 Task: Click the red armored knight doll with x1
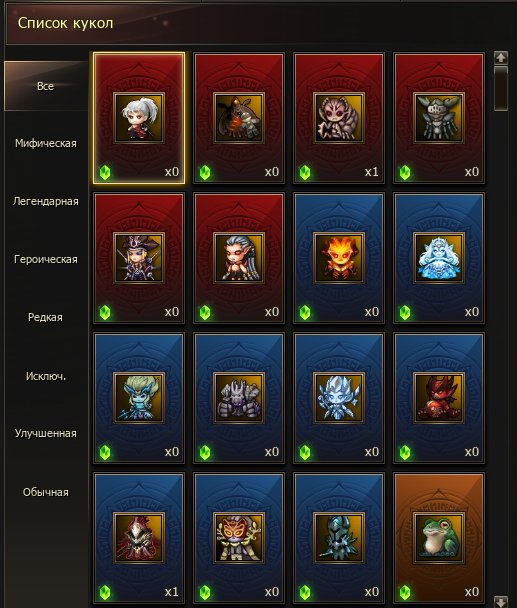[x=139, y=538]
